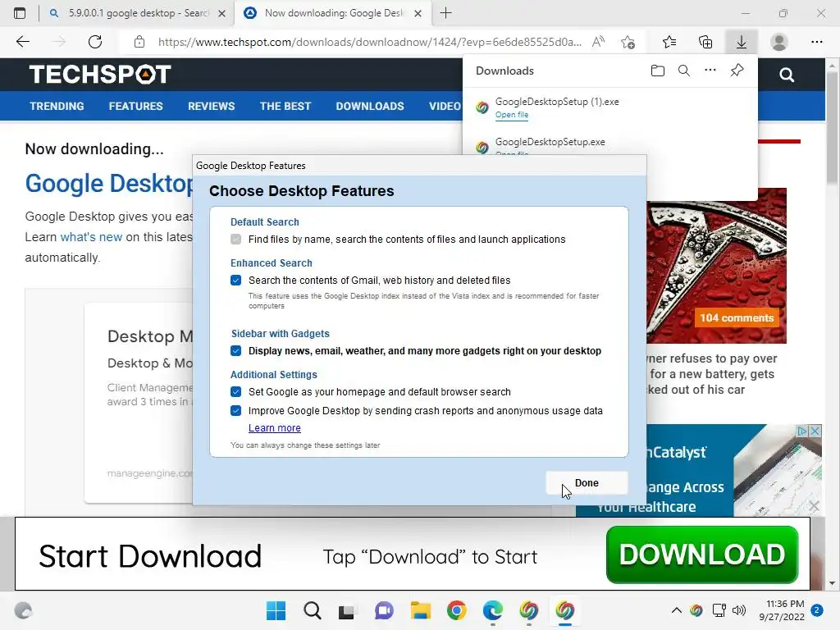Open Windows taskbar Search
The image size is (840, 630).
click(312, 610)
